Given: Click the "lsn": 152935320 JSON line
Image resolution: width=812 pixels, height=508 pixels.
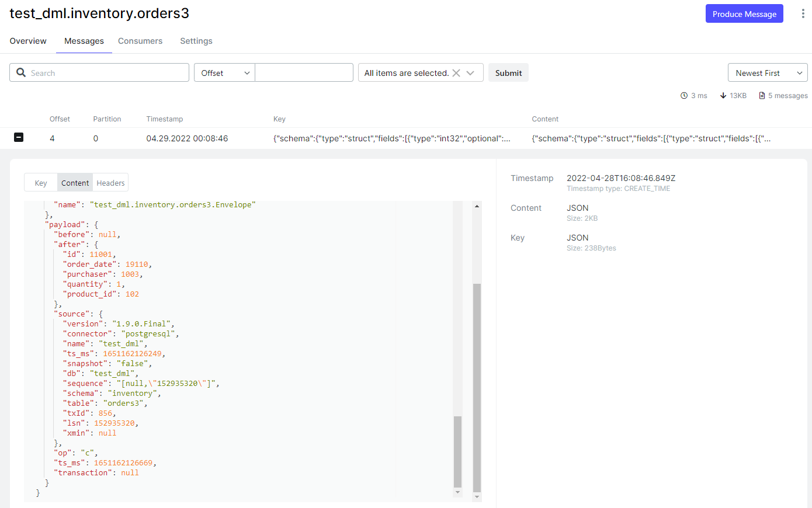Looking at the screenshot, I should click(x=100, y=423).
